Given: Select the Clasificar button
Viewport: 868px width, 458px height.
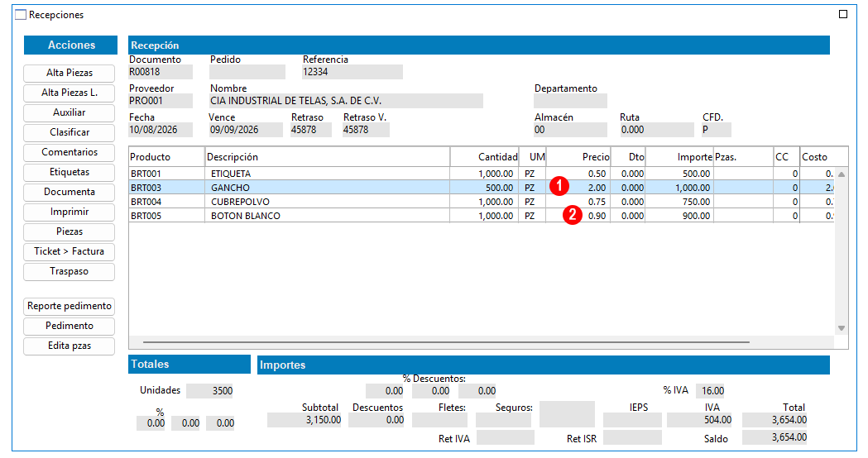Looking at the screenshot, I should (70, 133).
